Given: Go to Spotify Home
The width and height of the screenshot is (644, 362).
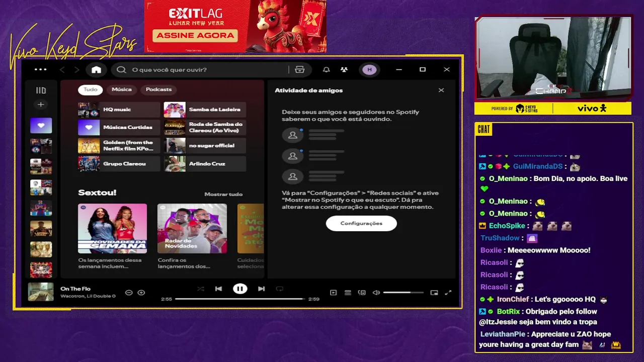Looking at the screenshot, I should pyautogui.click(x=96, y=70).
